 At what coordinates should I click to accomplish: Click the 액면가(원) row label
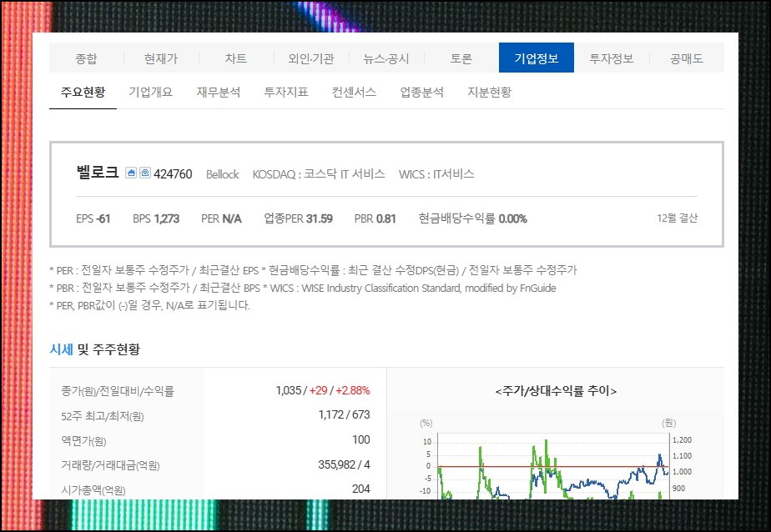(x=83, y=440)
